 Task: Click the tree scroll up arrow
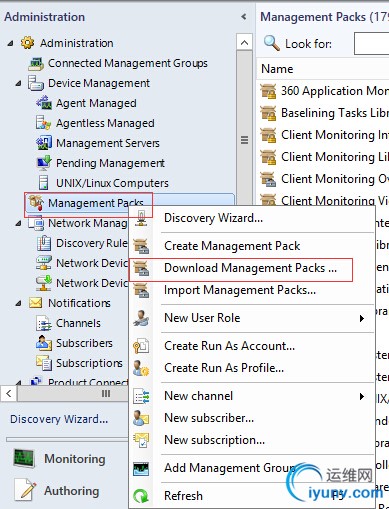coord(244,42)
